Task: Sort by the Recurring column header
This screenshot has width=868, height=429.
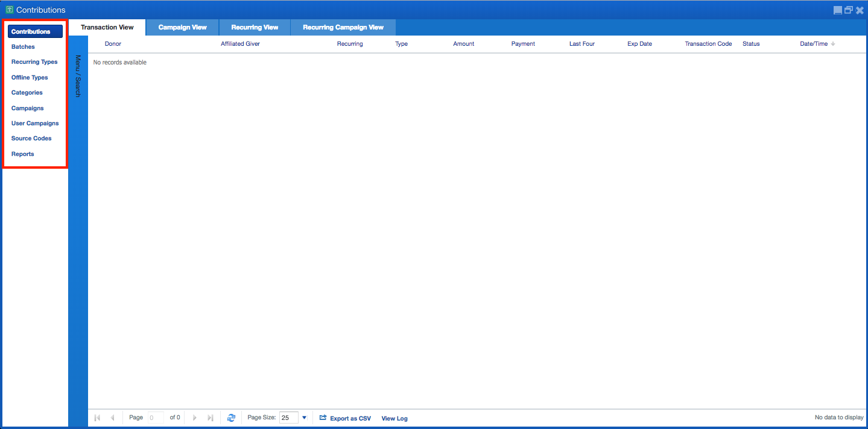Action: coord(350,44)
